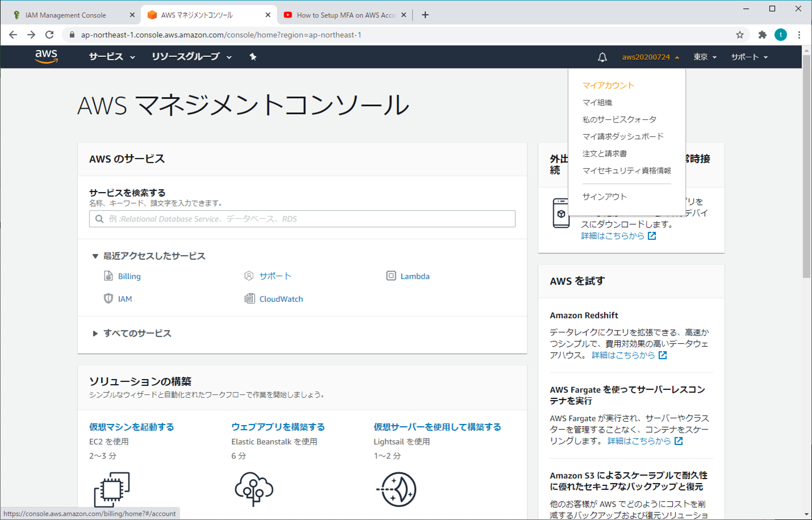Click ウェブアプリを構築する link
The image size is (812, 520).
(278, 427)
